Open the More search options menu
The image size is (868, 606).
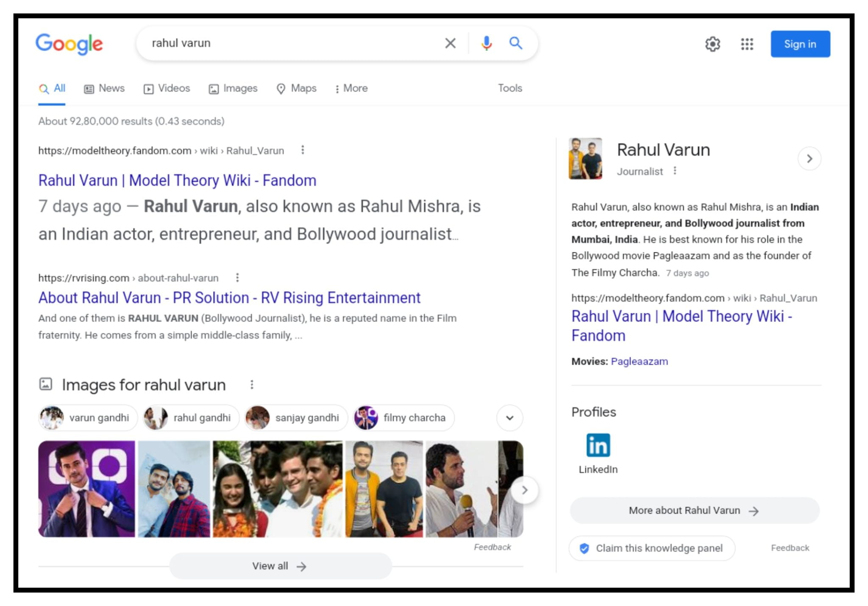[351, 88]
